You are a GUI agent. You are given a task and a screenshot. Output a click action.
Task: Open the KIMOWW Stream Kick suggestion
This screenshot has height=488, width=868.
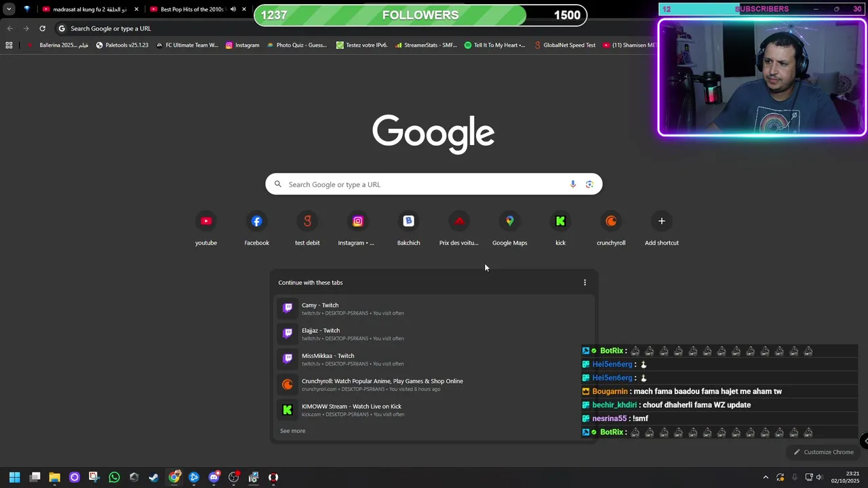click(434, 410)
